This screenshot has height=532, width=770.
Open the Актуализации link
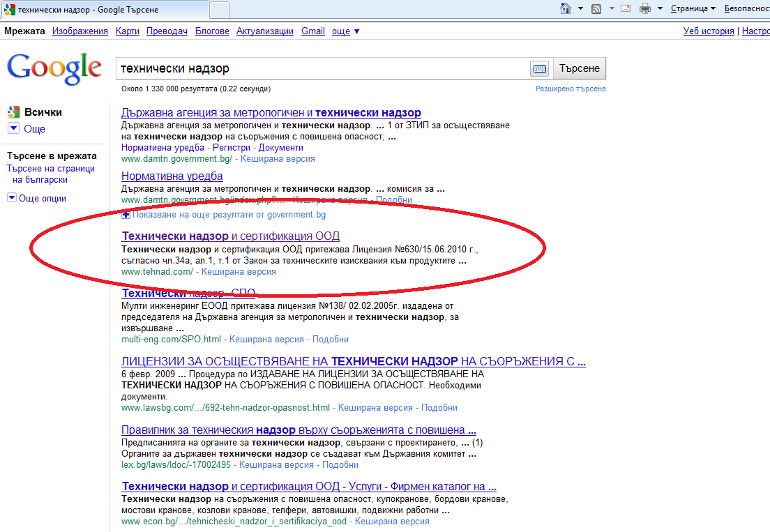pyautogui.click(x=265, y=31)
